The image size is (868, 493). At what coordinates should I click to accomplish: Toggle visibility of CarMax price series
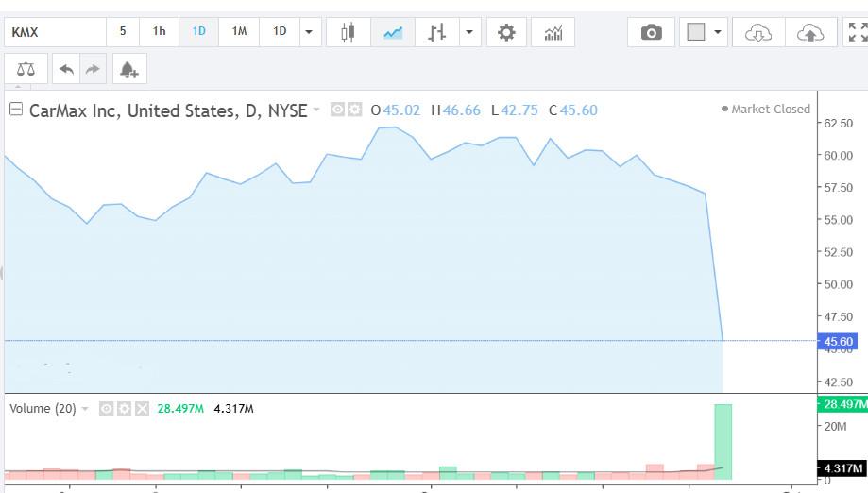point(337,110)
